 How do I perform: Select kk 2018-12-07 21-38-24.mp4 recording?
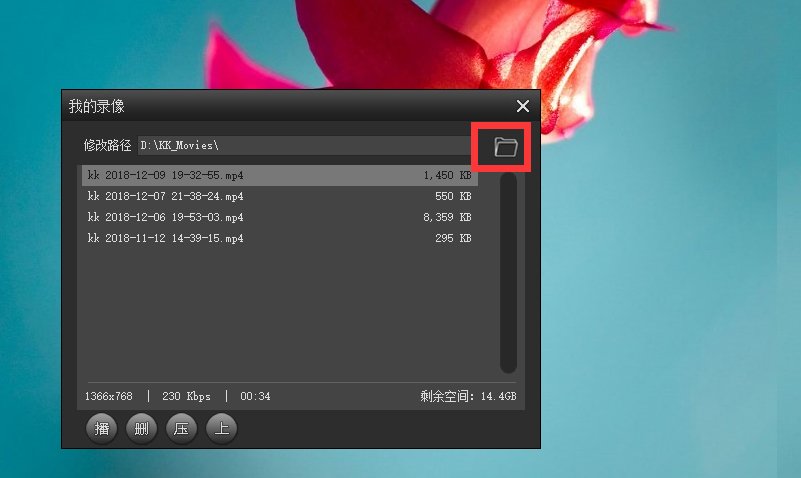[166, 196]
